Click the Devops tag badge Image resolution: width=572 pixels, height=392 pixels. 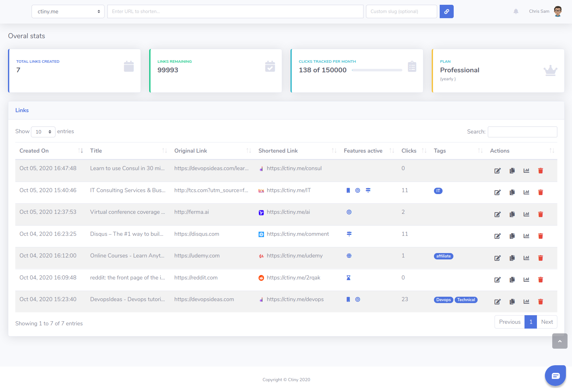point(444,300)
